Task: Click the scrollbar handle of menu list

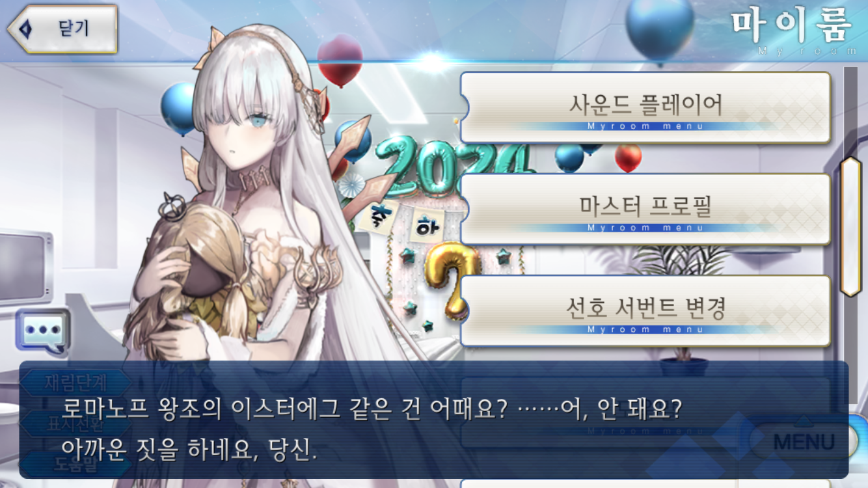Action: [x=850, y=226]
